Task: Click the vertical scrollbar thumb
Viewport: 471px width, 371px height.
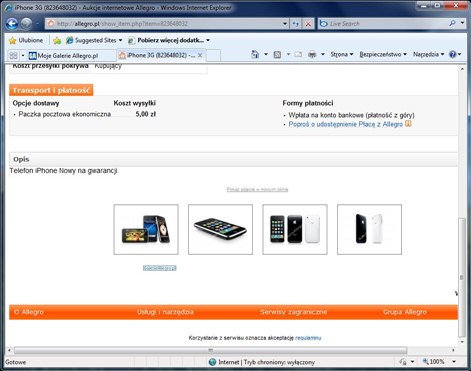Action: click(462, 277)
